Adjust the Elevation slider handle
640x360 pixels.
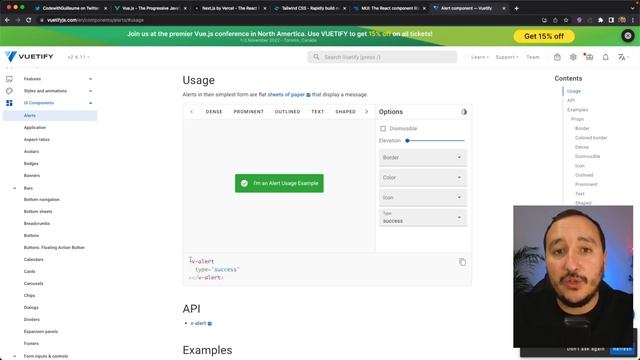[x=407, y=140]
